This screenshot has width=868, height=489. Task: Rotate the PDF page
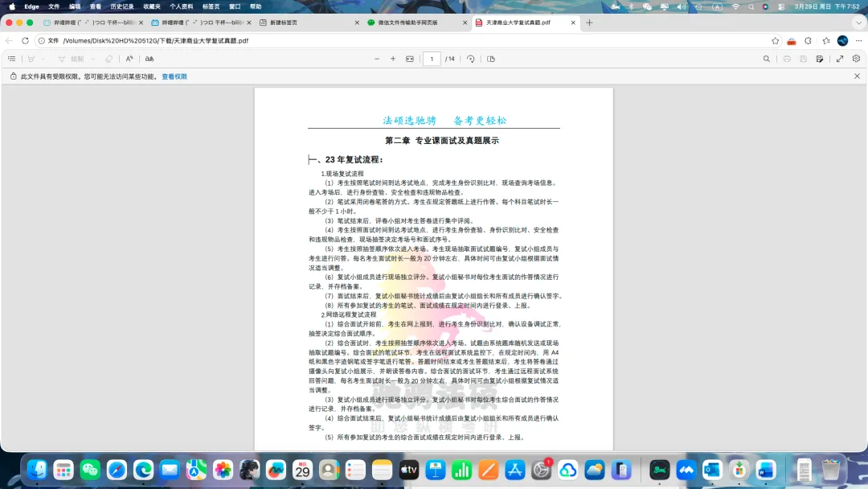click(x=471, y=58)
